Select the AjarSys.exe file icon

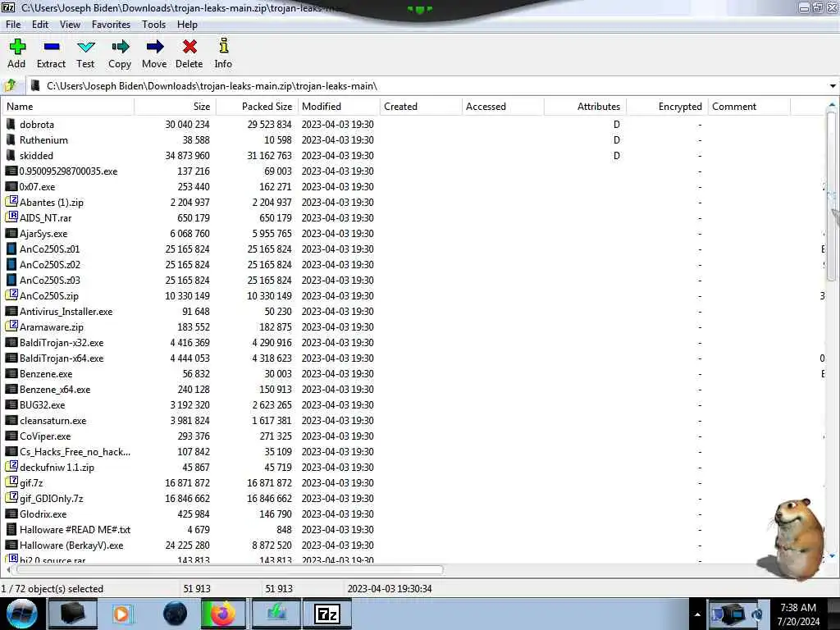pyautogui.click(x=11, y=234)
